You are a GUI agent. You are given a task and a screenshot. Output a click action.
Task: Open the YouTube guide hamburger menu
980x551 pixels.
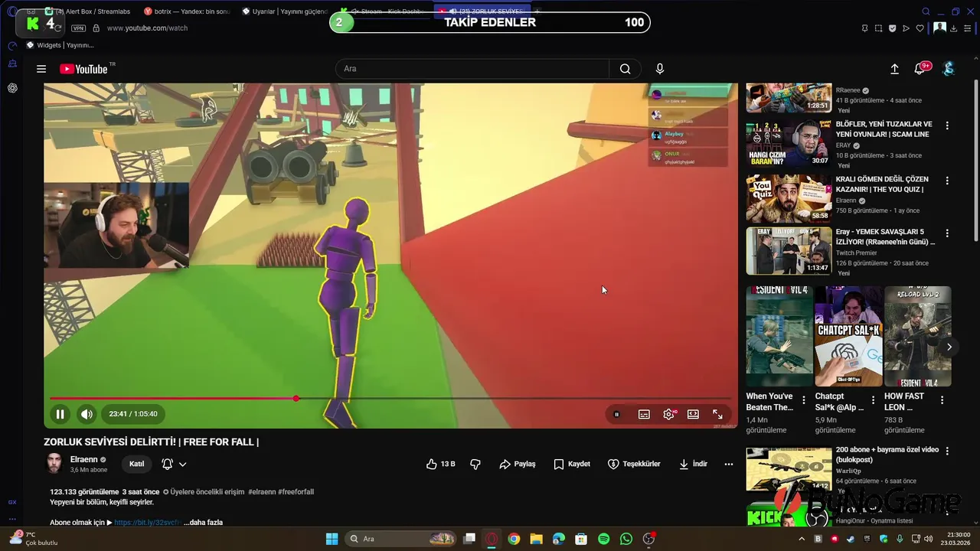point(41,69)
